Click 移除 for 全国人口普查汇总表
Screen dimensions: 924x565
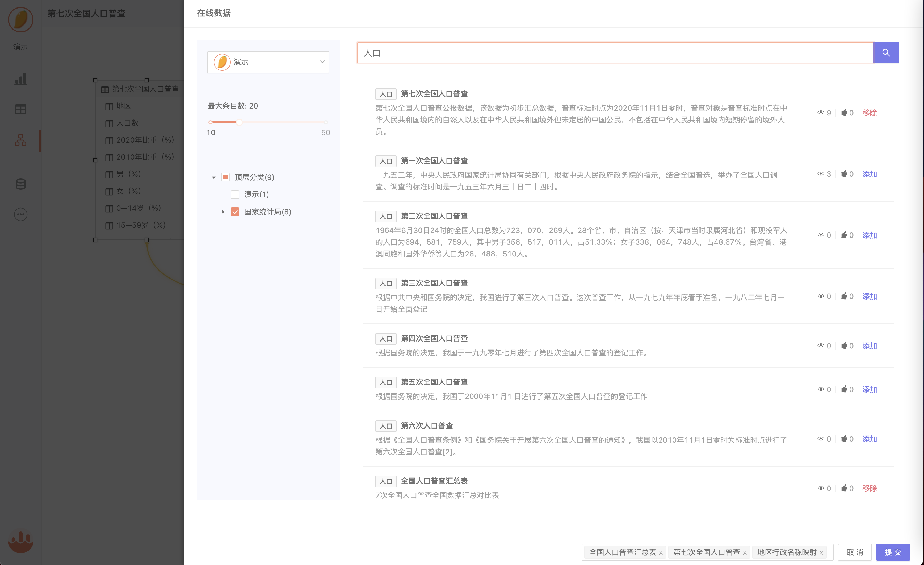point(869,488)
